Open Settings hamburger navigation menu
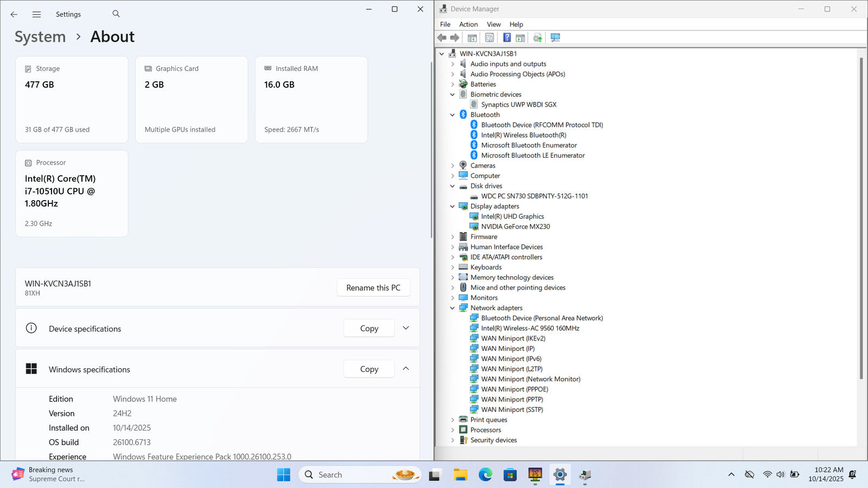868x488 pixels. (36, 15)
